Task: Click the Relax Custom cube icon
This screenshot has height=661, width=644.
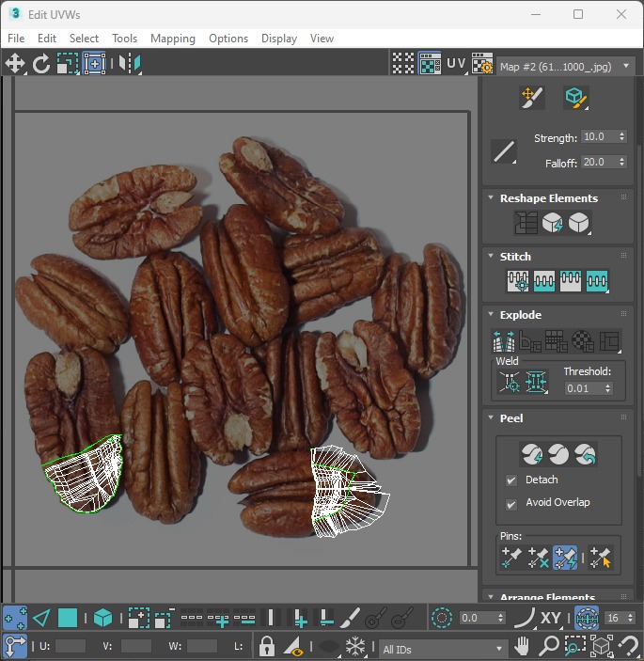Action: coord(579,222)
